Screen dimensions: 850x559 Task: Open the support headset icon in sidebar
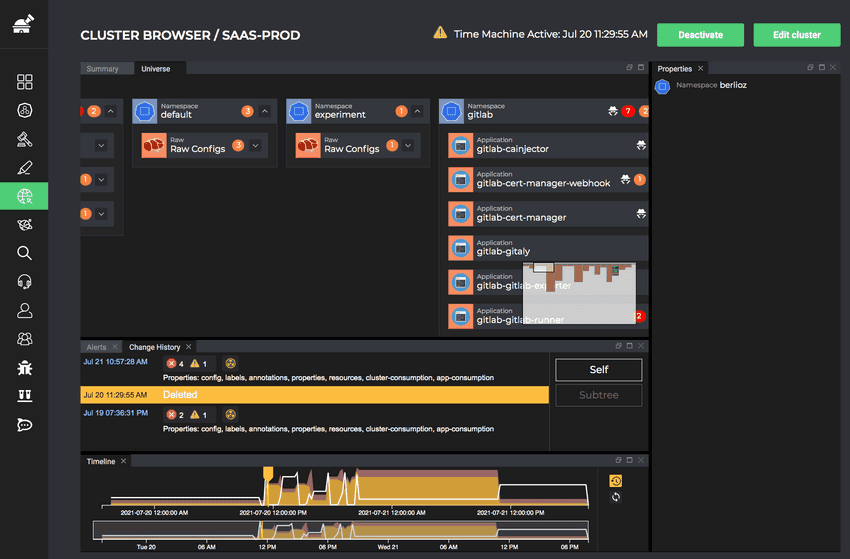click(25, 282)
